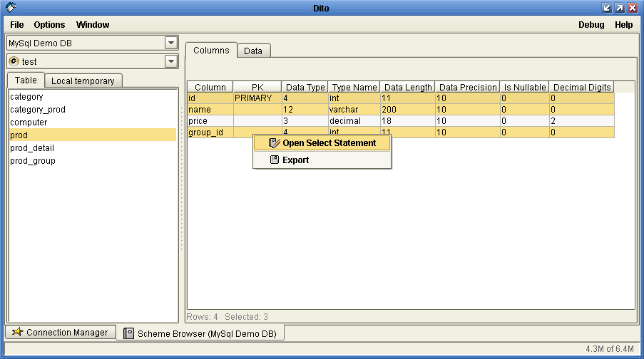Click the floppy disk icon beside Export

275,160
